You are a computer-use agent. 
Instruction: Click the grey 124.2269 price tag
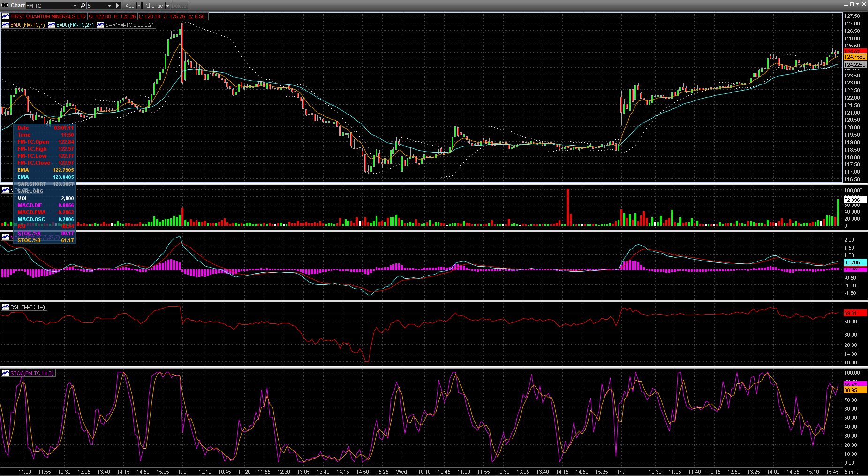pyautogui.click(x=855, y=65)
